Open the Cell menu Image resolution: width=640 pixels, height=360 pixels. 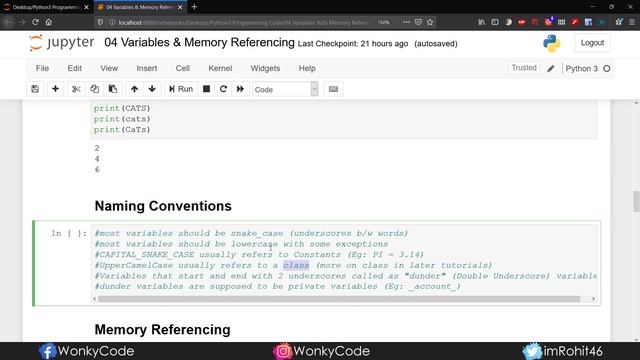point(182,68)
